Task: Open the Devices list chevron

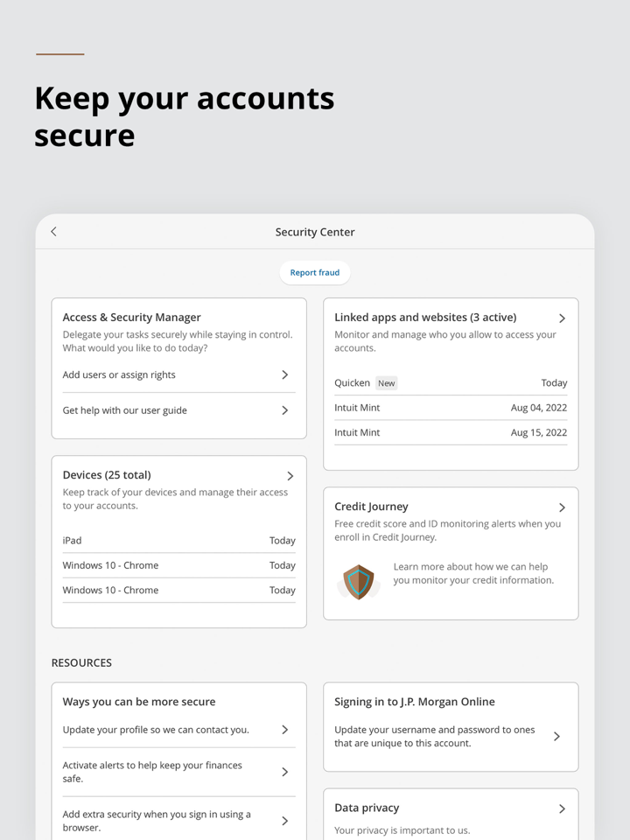Action: coord(290,476)
